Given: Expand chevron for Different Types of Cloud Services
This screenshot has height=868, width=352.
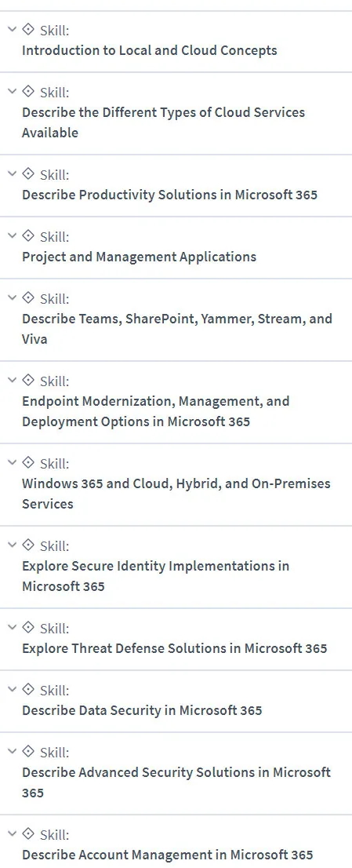Looking at the screenshot, I should click(12, 91).
